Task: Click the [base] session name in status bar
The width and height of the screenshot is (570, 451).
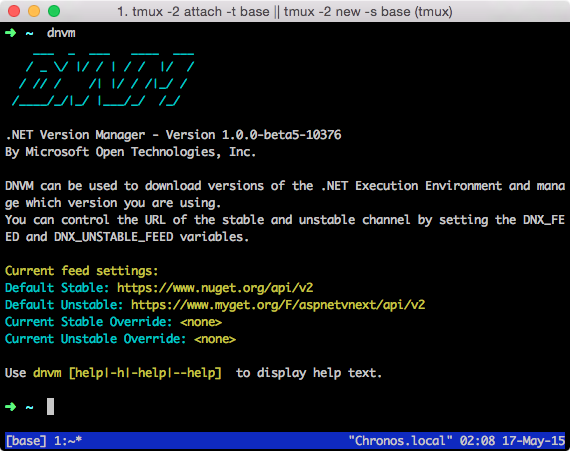Action: pyautogui.click(x=26, y=441)
